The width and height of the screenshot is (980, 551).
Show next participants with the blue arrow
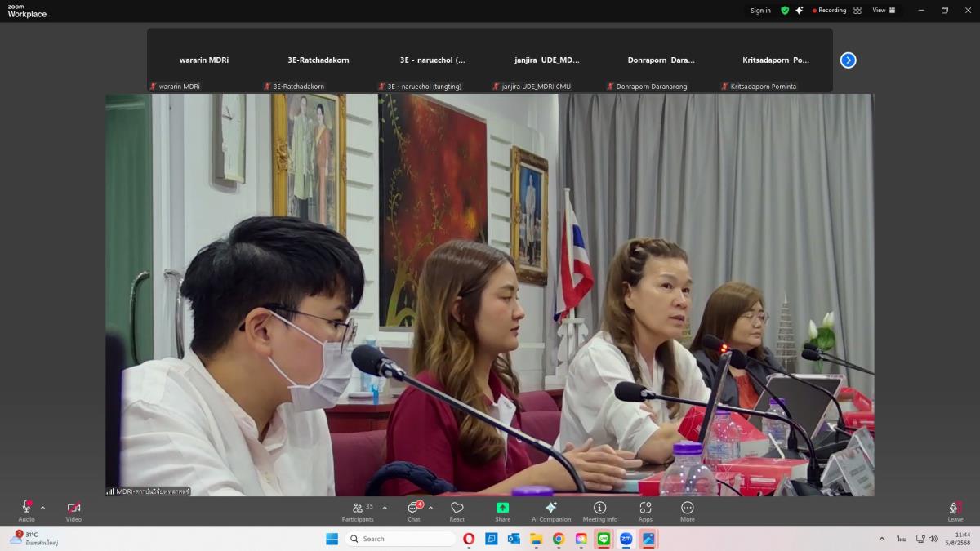coord(848,60)
